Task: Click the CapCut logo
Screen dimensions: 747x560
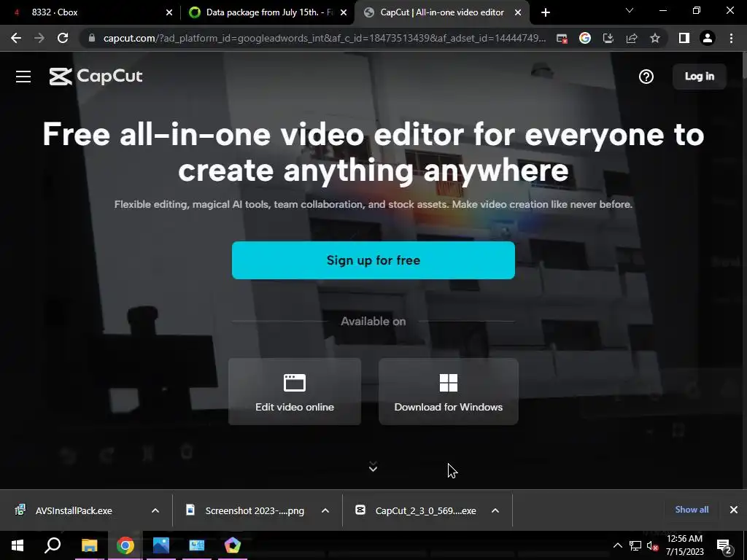Action: click(x=96, y=76)
